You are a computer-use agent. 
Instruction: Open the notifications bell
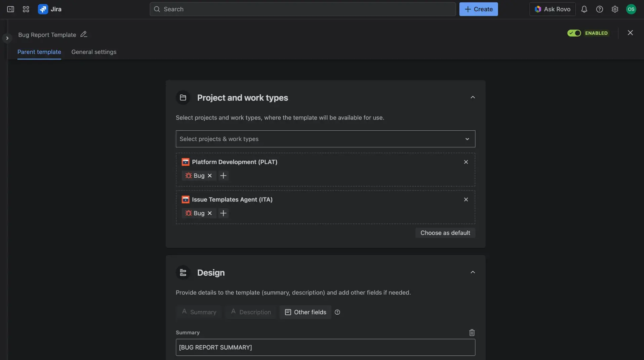pyautogui.click(x=584, y=9)
